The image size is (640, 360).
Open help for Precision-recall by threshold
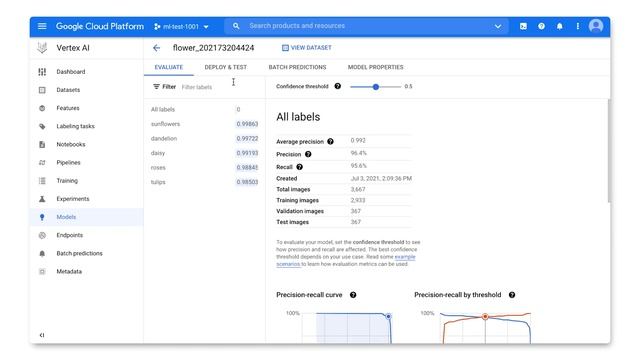point(512,295)
